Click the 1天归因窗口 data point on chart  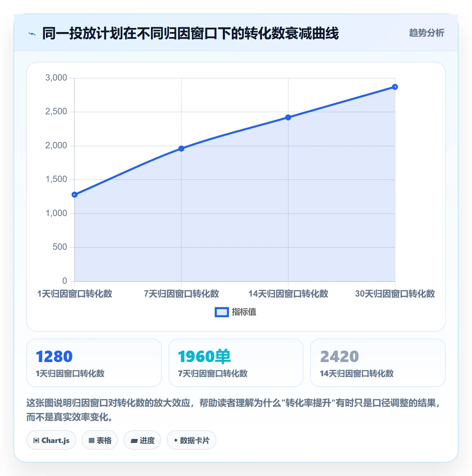75,195
